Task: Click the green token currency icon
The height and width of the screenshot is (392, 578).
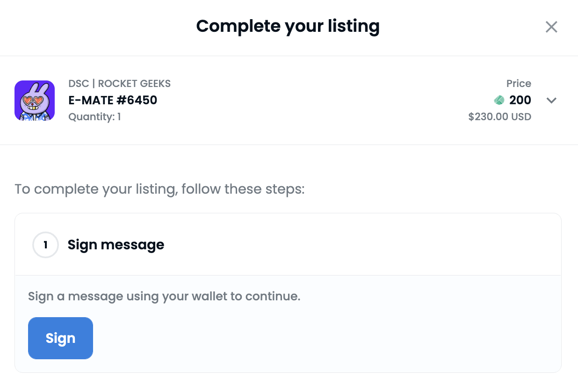Action: (499, 100)
